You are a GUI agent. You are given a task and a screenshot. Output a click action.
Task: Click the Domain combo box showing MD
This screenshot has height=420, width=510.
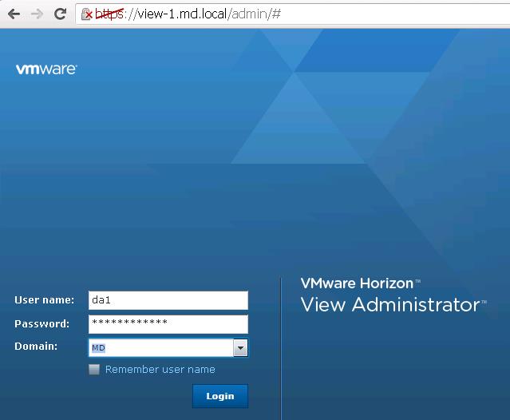coord(160,348)
